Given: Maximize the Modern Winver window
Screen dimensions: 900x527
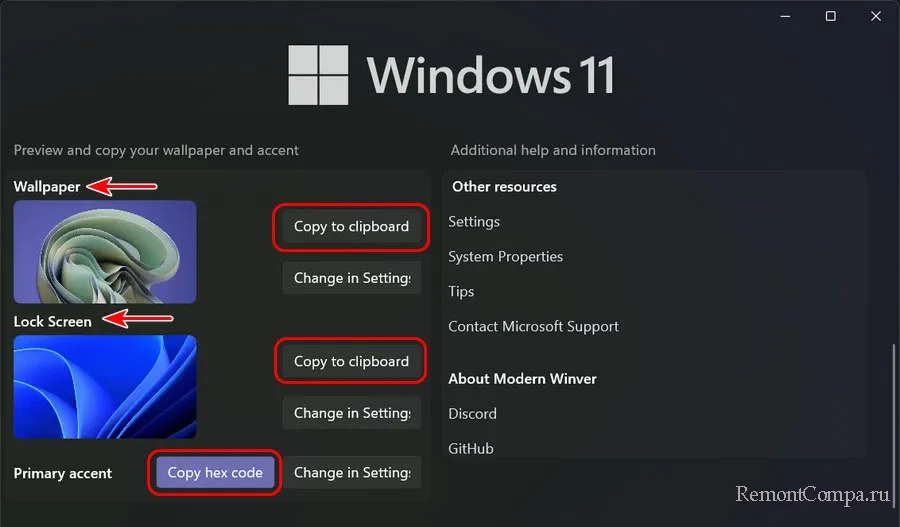Looking at the screenshot, I should pyautogui.click(x=831, y=16).
